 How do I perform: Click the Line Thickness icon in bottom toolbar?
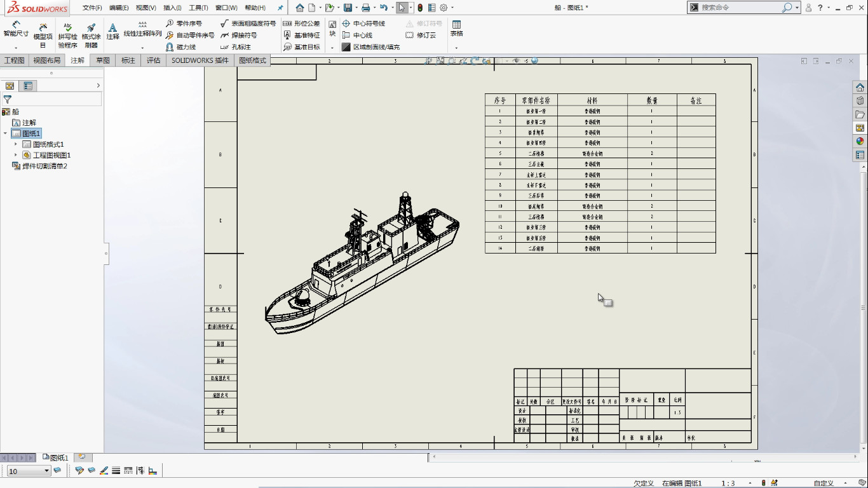point(116,471)
